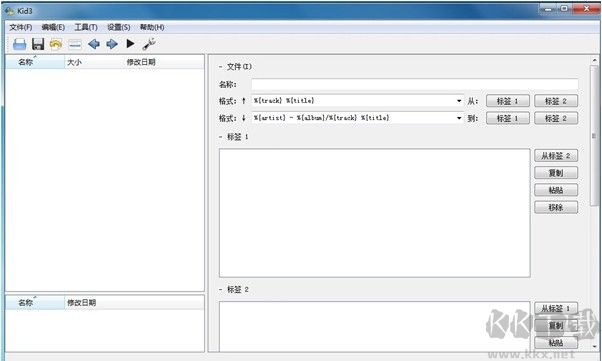Open the 工具(T) menu

86,27
